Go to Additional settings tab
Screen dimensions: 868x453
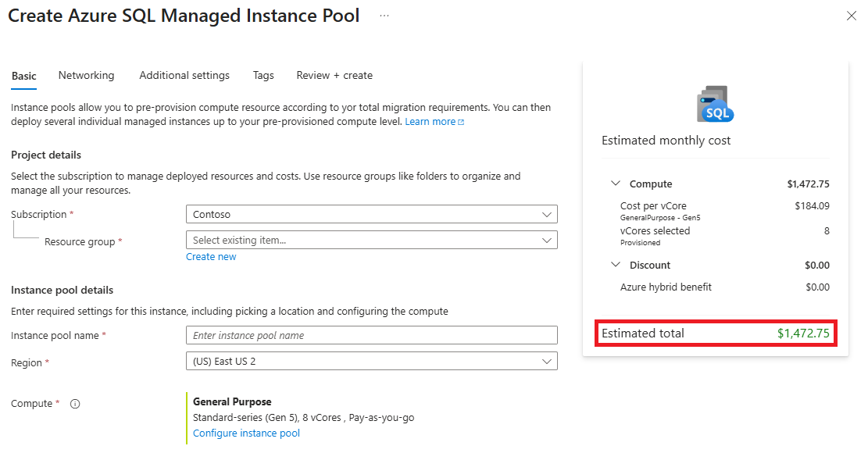(x=184, y=75)
